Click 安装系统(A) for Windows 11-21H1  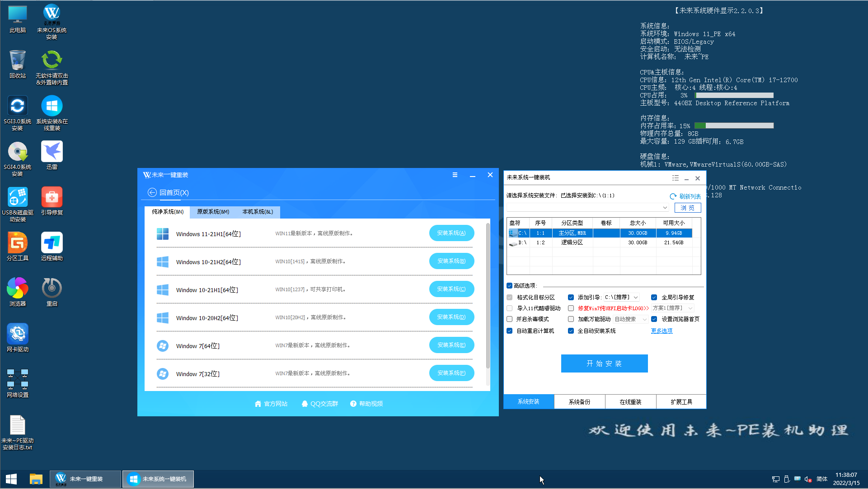click(x=451, y=233)
